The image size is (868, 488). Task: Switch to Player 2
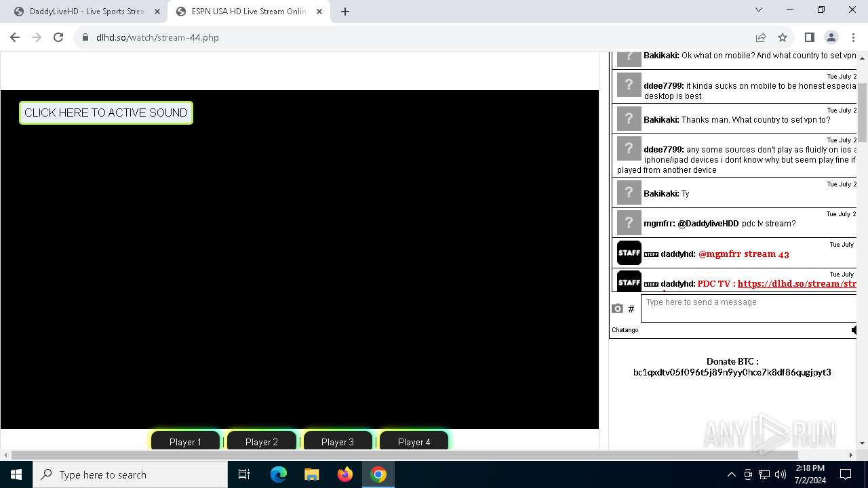[x=262, y=441]
